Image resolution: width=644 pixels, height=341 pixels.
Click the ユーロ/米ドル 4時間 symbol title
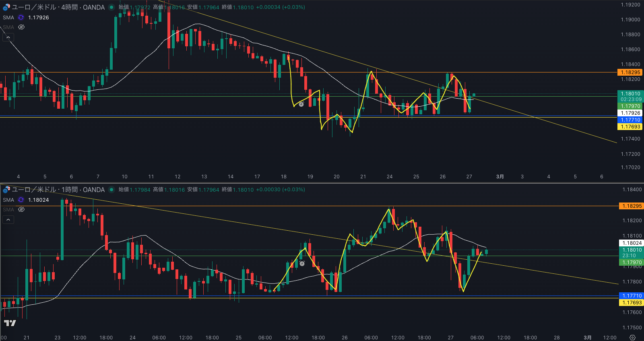point(58,7)
